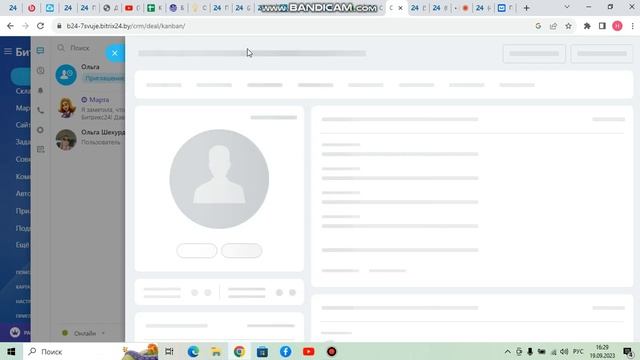Open the browser extensions puzzle icon

(x=587, y=26)
